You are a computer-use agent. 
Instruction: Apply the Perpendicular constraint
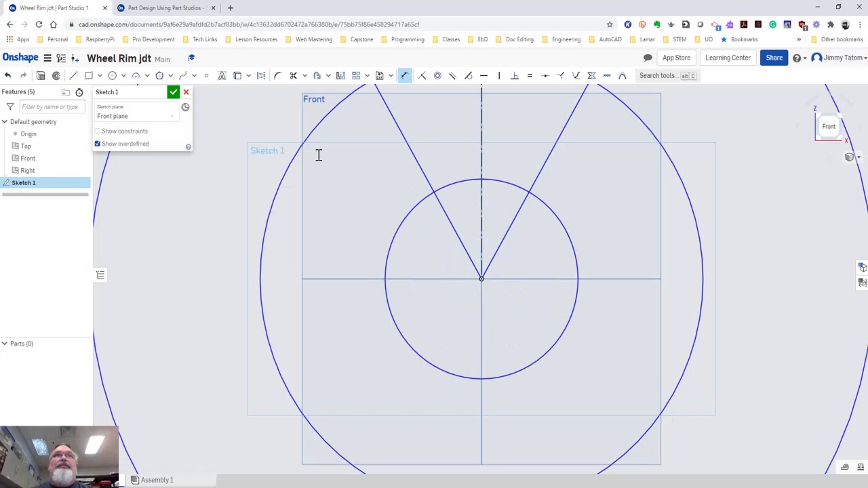(x=515, y=75)
